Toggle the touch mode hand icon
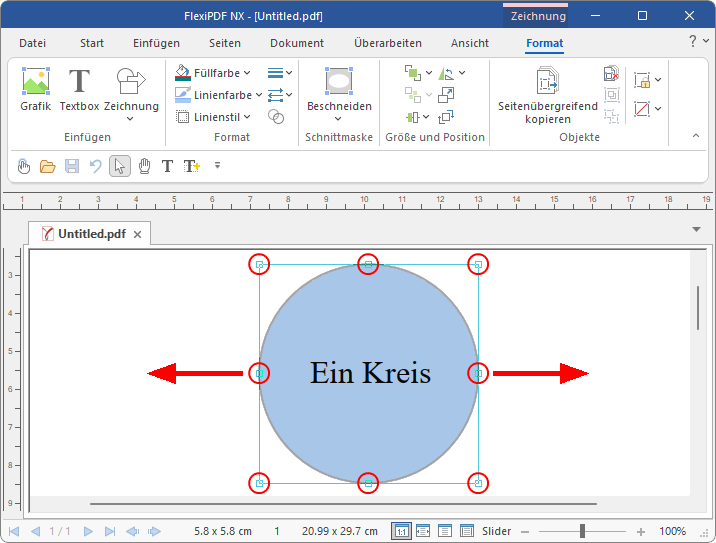The image size is (716, 543). [24, 166]
